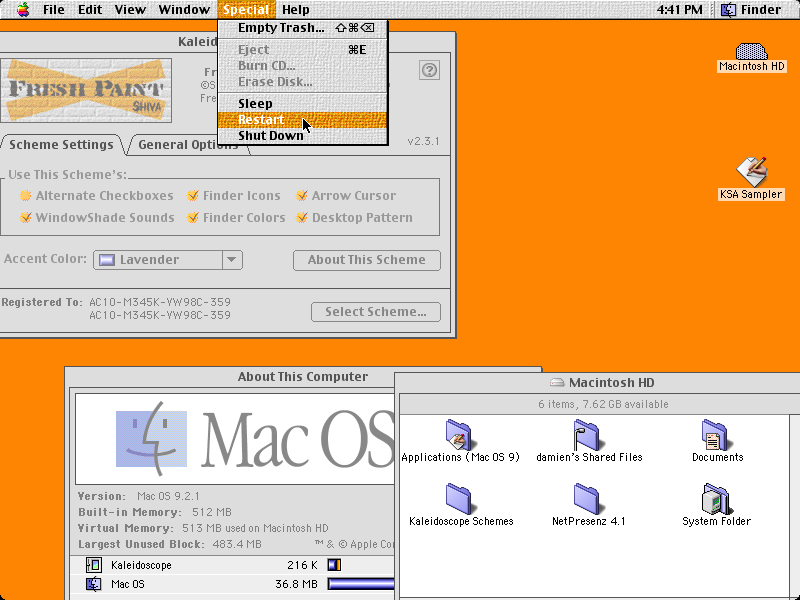Click Mac OS memory usage bar
The height and width of the screenshot is (600, 800).
click(361, 584)
